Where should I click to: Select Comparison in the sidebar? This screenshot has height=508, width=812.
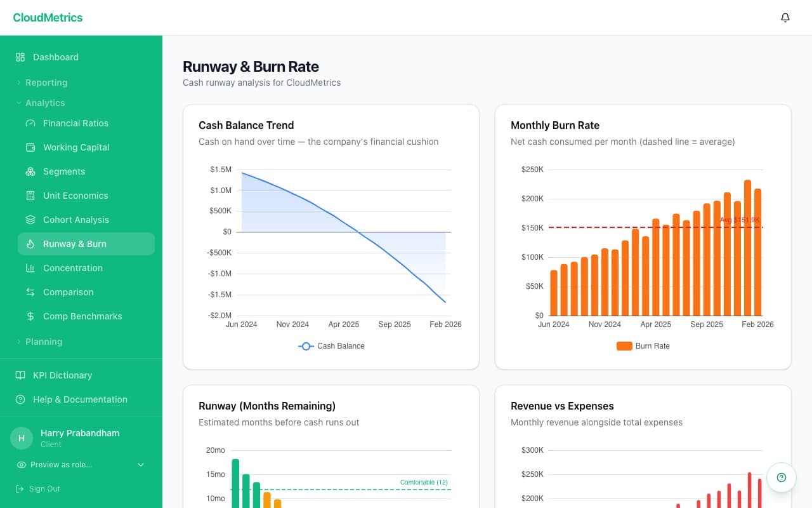pyautogui.click(x=68, y=292)
